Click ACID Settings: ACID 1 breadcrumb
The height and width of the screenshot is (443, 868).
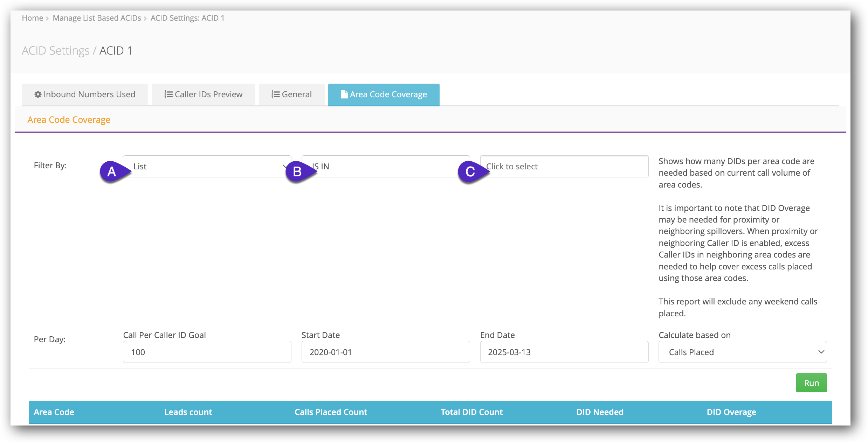coord(187,18)
